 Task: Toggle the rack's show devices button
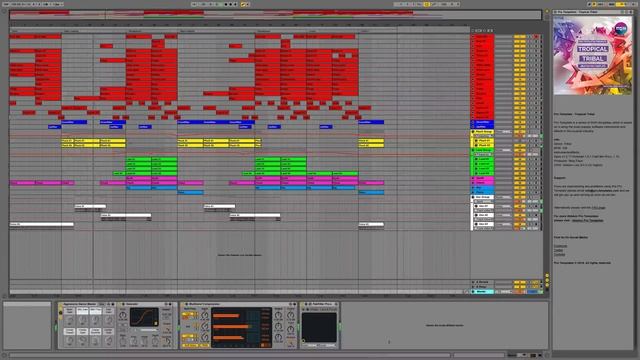60,317
